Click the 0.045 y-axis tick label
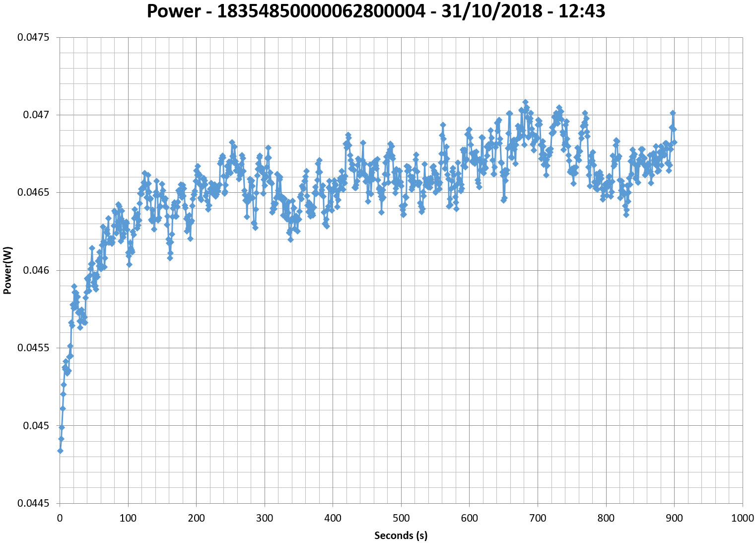 click(40, 426)
